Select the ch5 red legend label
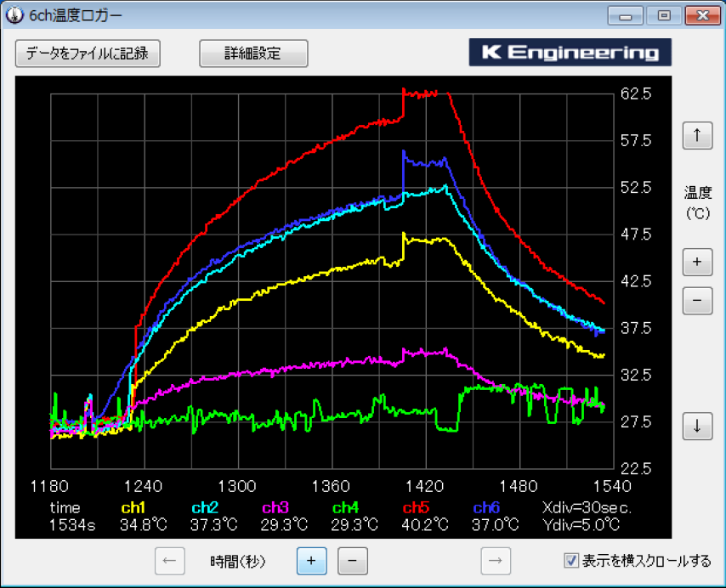 (x=414, y=507)
